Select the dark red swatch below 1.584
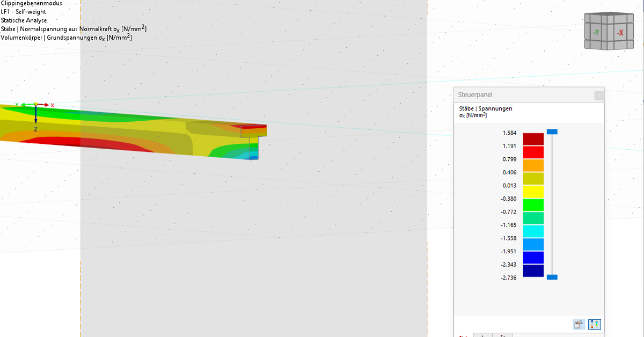Image resolution: width=644 pixels, height=337 pixels. 533,139
